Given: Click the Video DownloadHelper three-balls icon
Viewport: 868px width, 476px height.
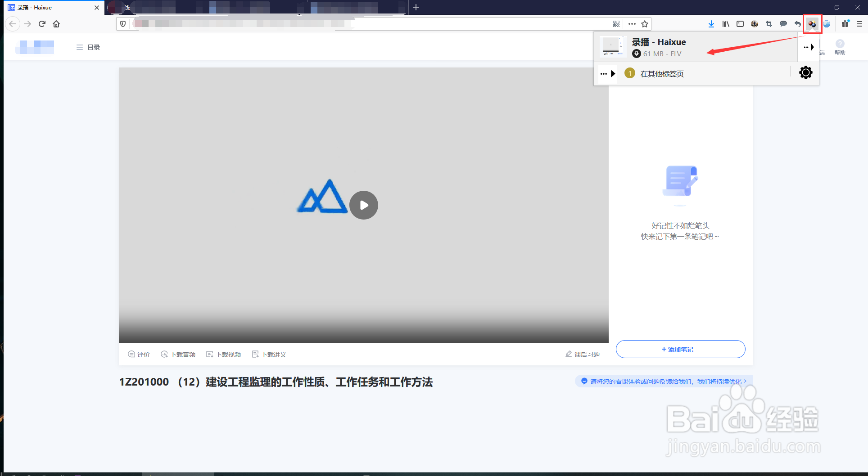Looking at the screenshot, I should pyautogui.click(x=812, y=24).
